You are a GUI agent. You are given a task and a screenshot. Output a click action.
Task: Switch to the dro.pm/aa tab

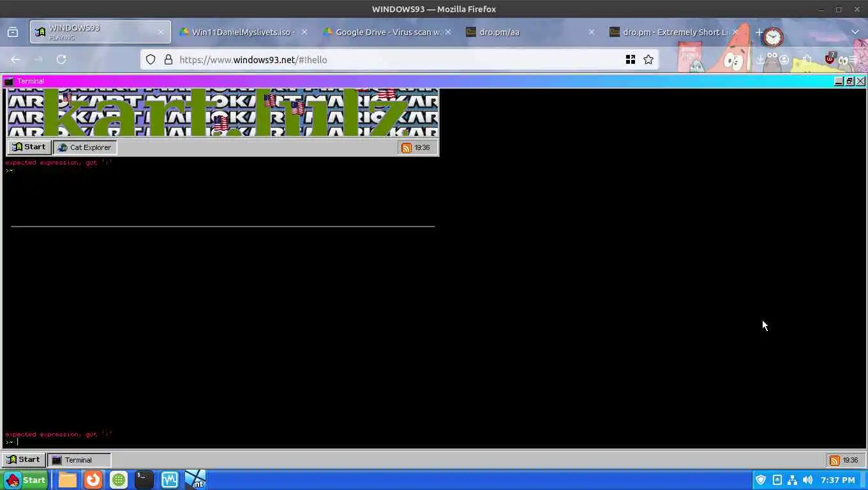click(x=530, y=32)
